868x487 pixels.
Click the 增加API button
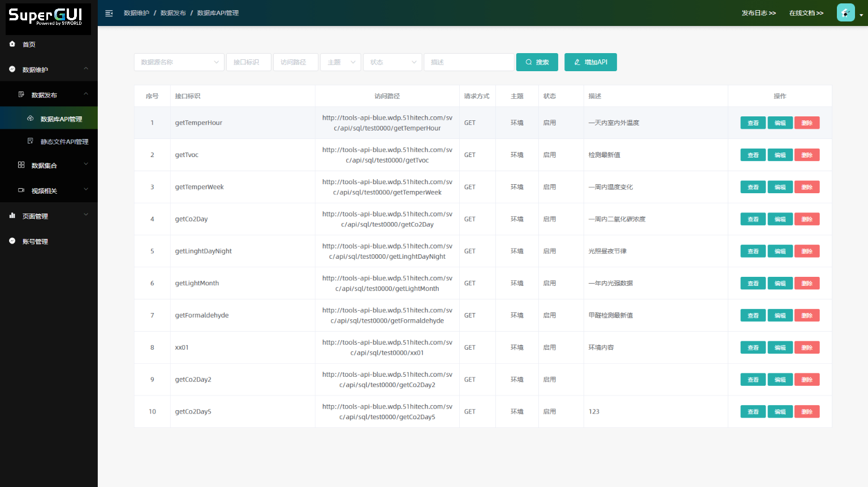(x=590, y=62)
